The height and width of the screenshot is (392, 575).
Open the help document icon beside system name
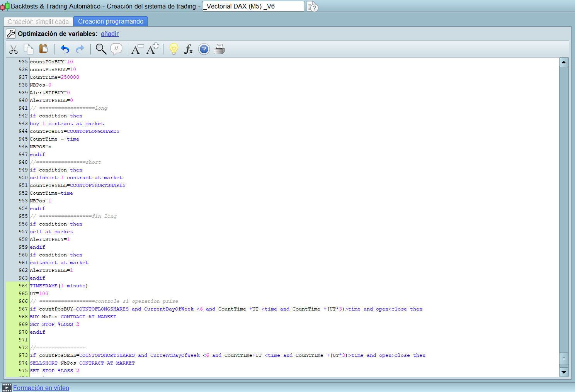(x=313, y=7)
